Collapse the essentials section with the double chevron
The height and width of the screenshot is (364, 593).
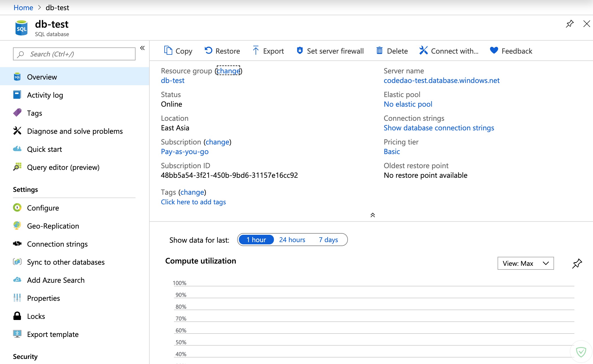click(372, 215)
